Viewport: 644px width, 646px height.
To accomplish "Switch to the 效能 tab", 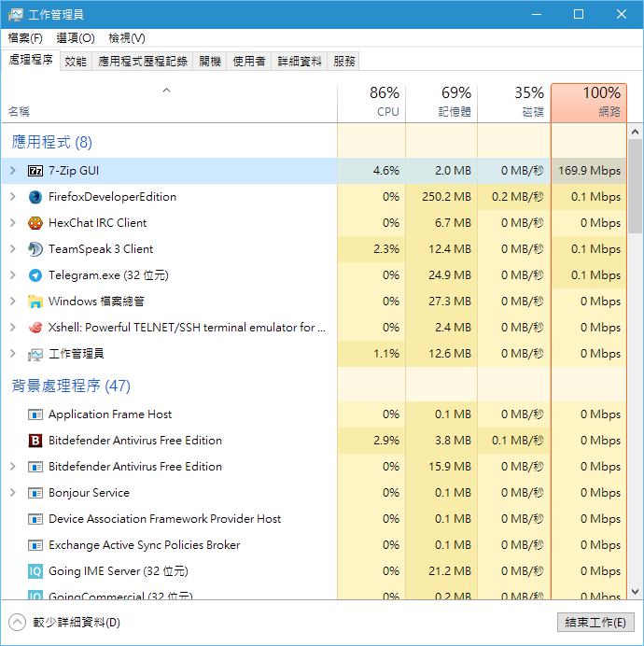I will pyautogui.click(x=76, y=62).
